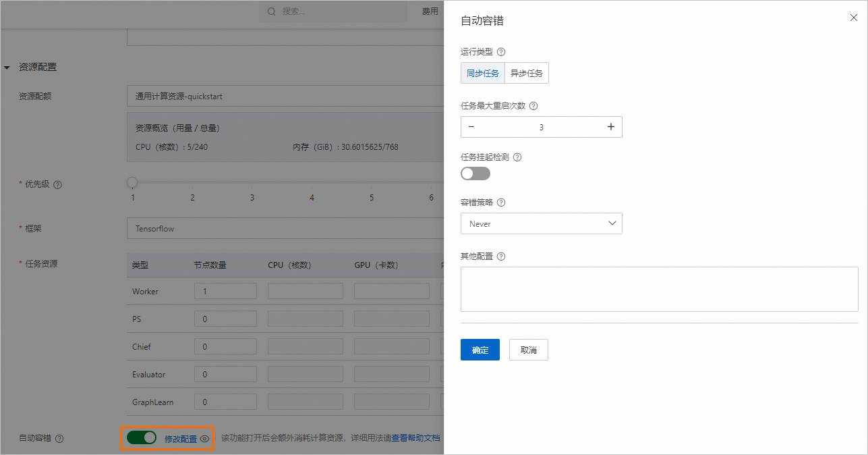Click the Evaluator row label
Screen dimensions: 868x455
tap(148, 375)
